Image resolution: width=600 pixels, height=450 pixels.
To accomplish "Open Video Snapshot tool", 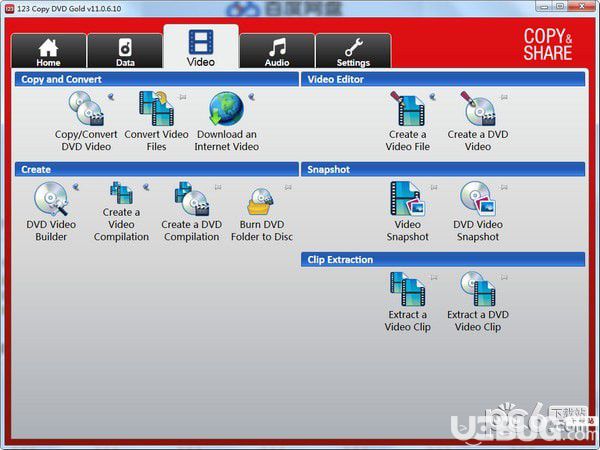I will point(408,212).
